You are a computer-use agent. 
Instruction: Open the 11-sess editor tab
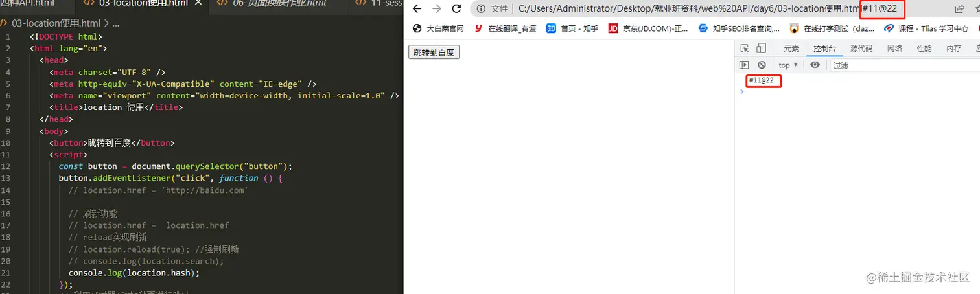(377, 3)
